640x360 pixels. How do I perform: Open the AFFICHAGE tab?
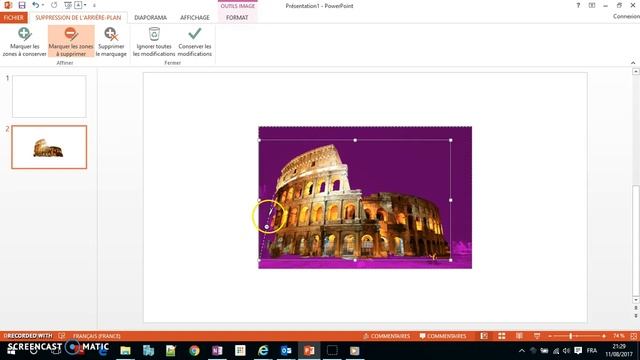coord(195,18)
